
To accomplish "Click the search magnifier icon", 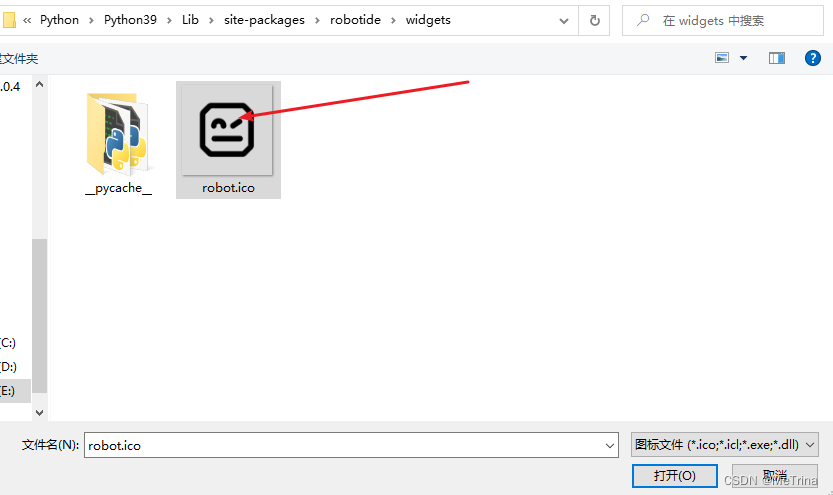I will tap(643, 20).
